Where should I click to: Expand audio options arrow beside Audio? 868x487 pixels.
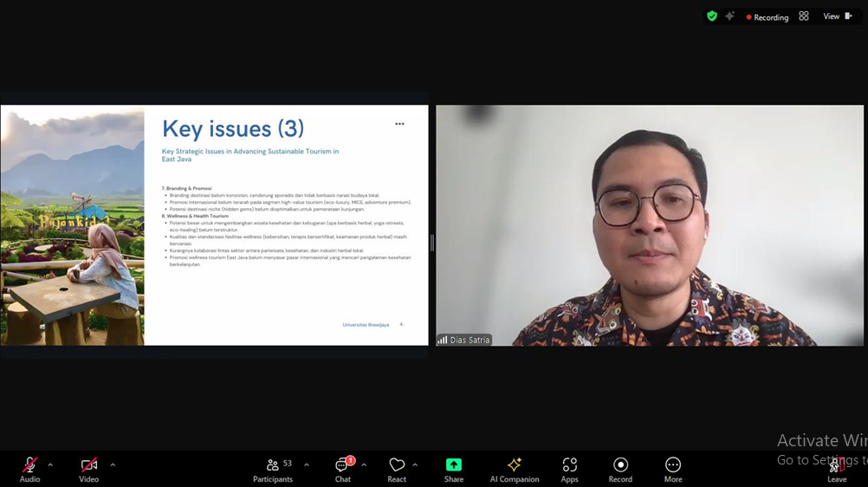(50, 465)
